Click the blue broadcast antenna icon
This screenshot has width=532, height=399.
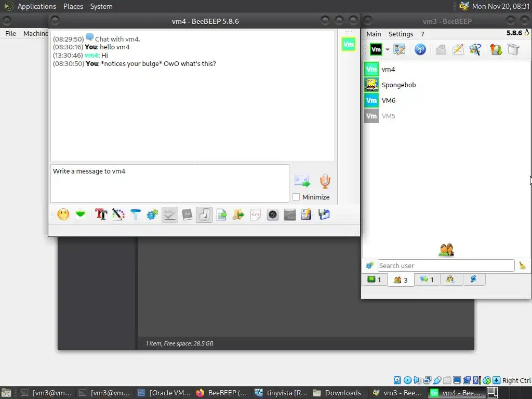pos(420,49)
